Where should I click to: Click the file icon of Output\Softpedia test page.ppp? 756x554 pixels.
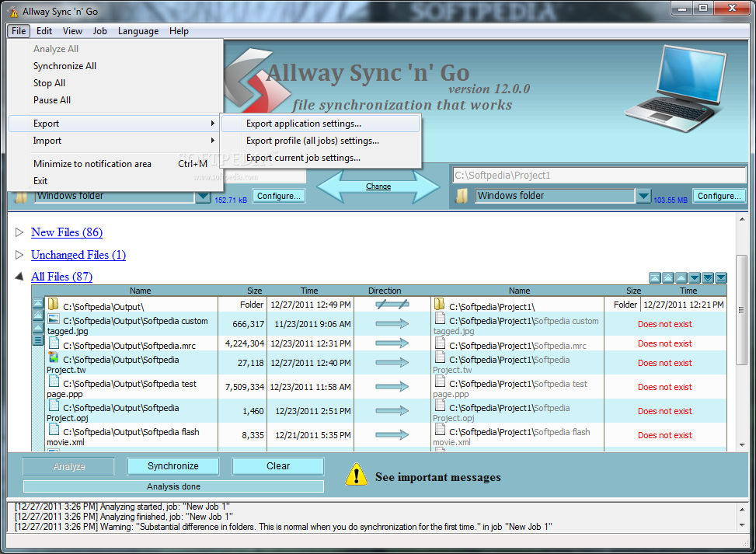54,382
